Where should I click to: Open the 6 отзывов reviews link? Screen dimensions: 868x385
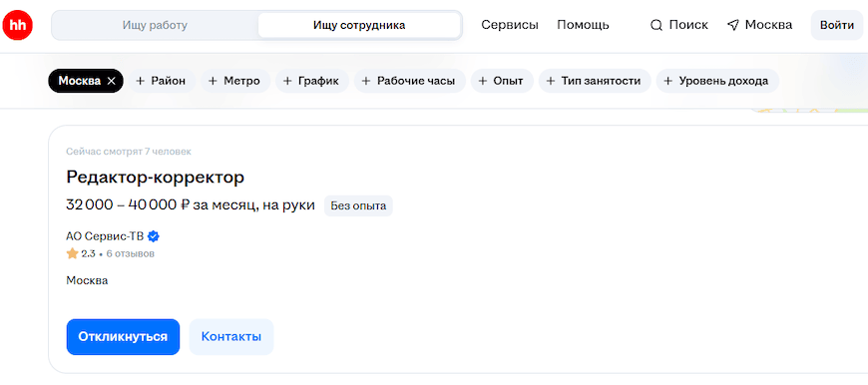click(x=130, y=254)
